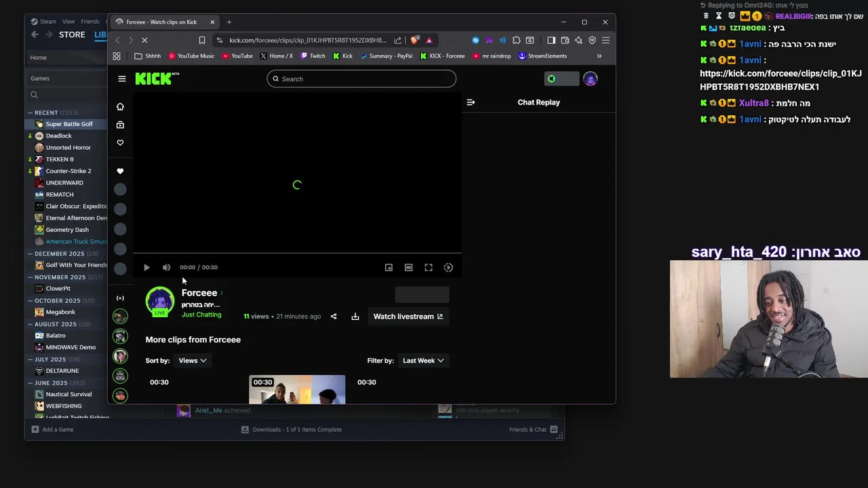The height and width of the screenshot is (488, 868).
Task: Open Brave wallet icon
Action: point(565,40)
